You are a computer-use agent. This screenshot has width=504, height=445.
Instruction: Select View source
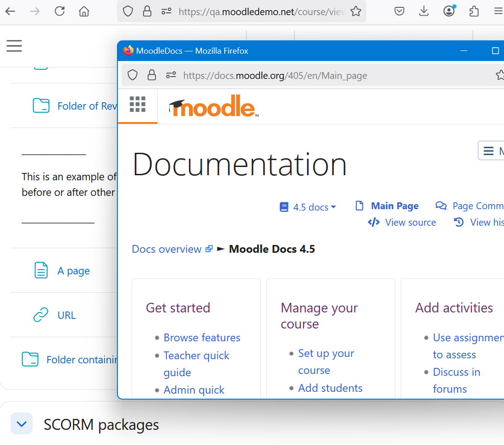[x=402, y=222]
